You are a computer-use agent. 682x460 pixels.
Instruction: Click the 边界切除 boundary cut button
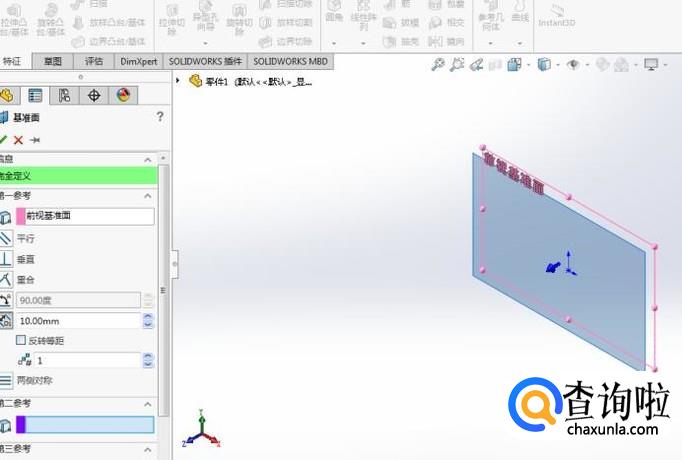coord(286,42)
